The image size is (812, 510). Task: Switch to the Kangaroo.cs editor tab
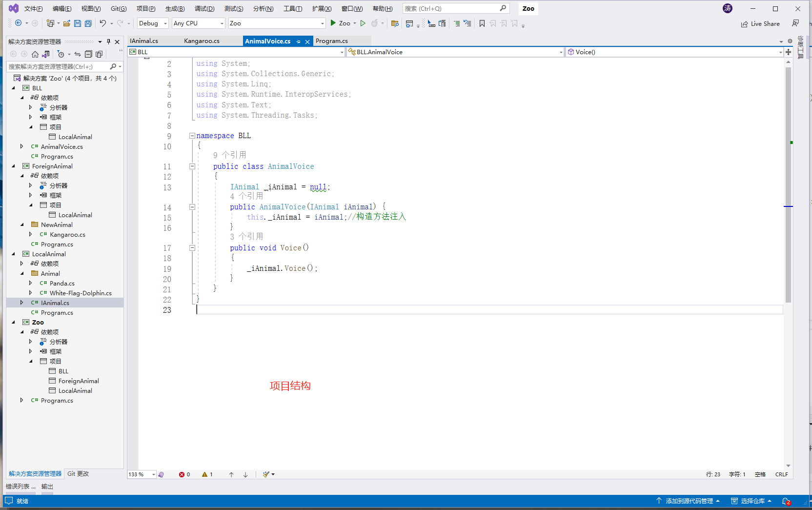[x=202, y=41]
